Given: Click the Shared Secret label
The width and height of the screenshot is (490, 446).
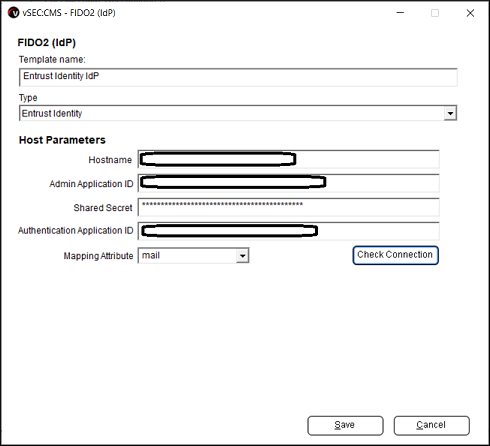Looking at the screenshot, I should point(103,208).
